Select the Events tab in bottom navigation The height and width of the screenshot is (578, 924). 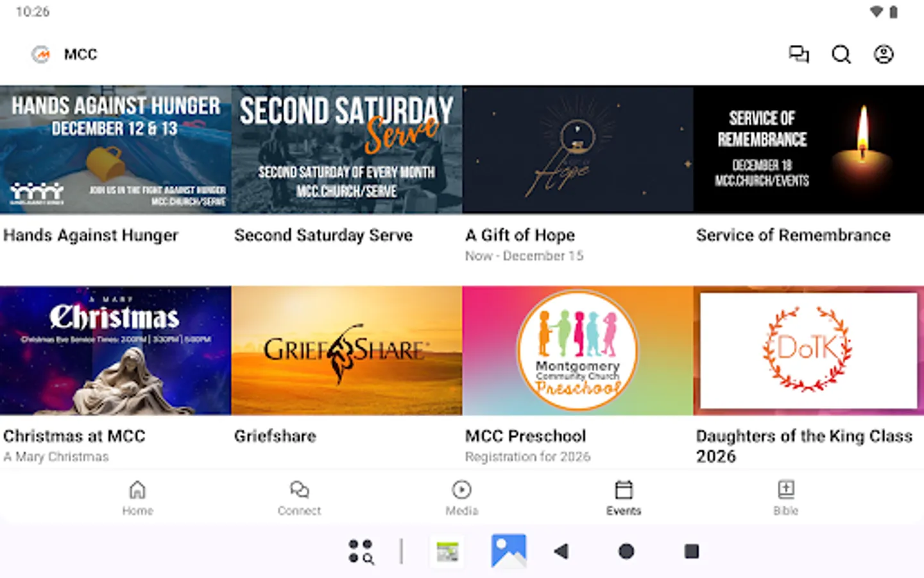coord(624,498)
